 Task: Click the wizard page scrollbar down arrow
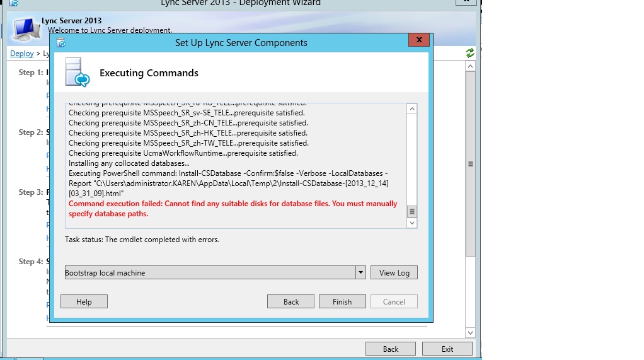(470, 332)
